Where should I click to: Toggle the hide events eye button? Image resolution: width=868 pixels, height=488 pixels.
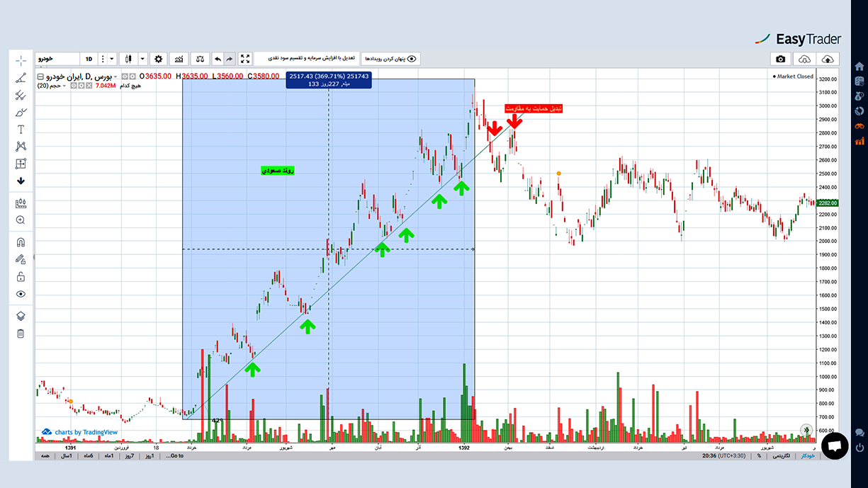[x=390, y=59]
